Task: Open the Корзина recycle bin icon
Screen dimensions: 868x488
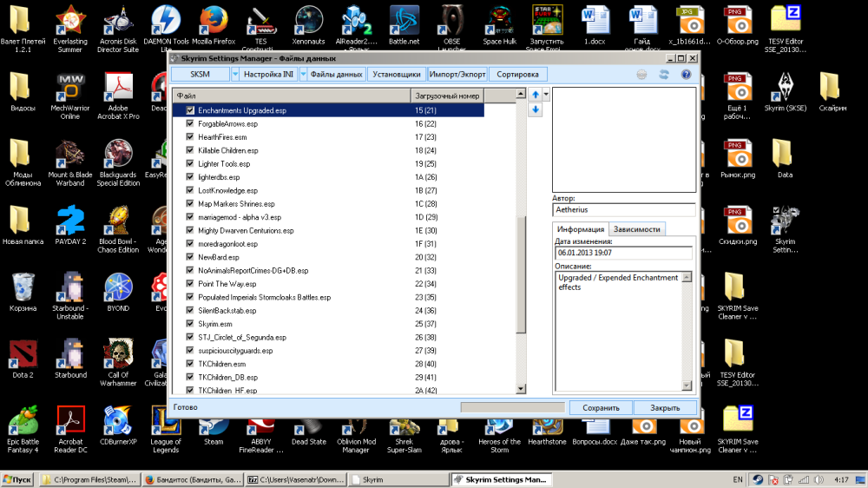Action: 23,293
